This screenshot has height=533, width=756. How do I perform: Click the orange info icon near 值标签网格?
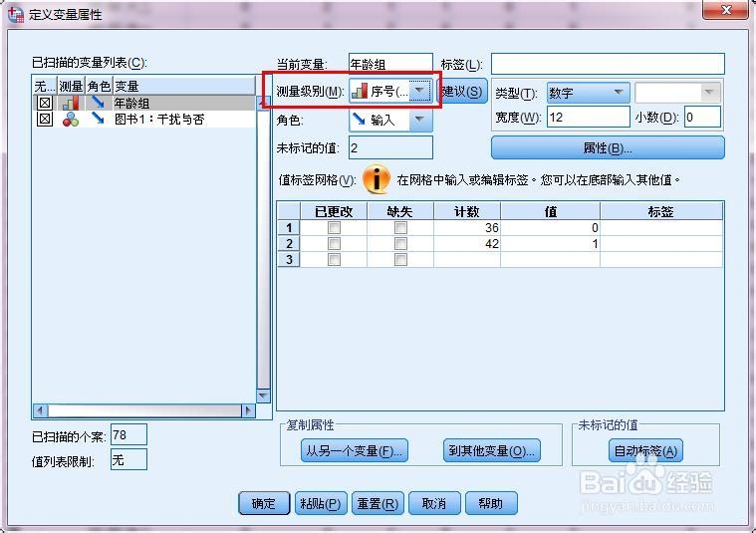377,179
